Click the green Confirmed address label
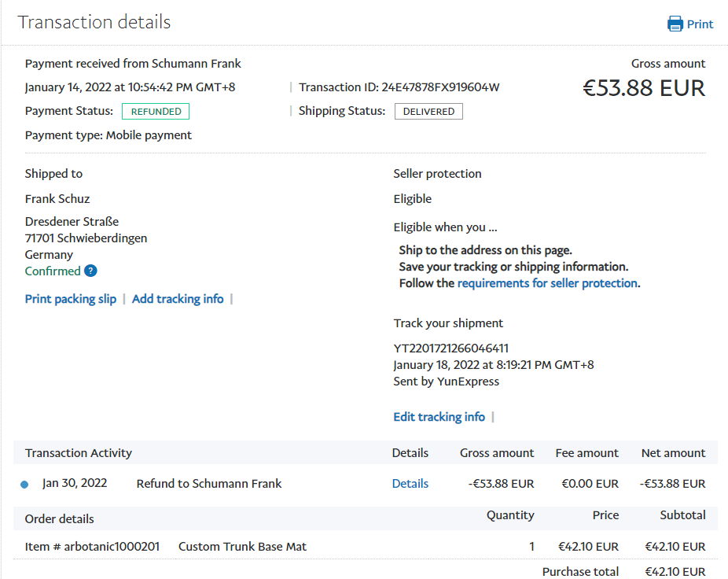 point(53,271)
